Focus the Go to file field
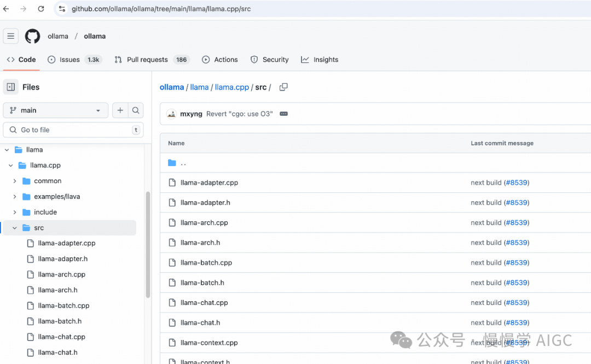591x364 pixels. point(73,130)
